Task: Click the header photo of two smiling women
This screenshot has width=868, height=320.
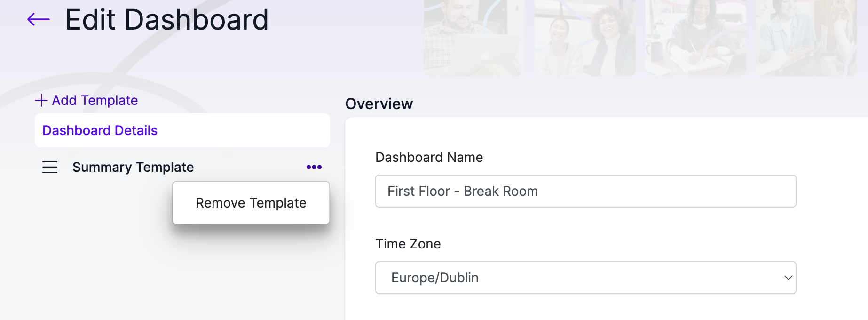Action: [x=584, y=38]
